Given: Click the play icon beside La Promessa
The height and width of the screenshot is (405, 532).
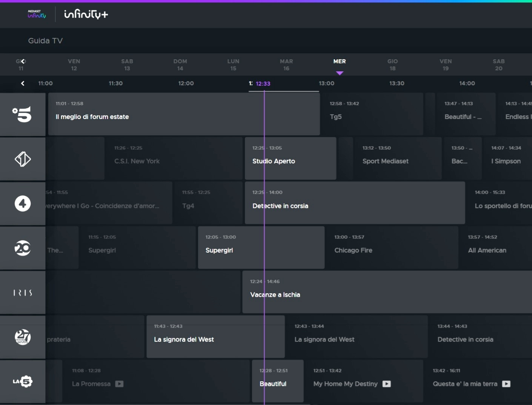Looking at the screenshot, I should (119, 384).
